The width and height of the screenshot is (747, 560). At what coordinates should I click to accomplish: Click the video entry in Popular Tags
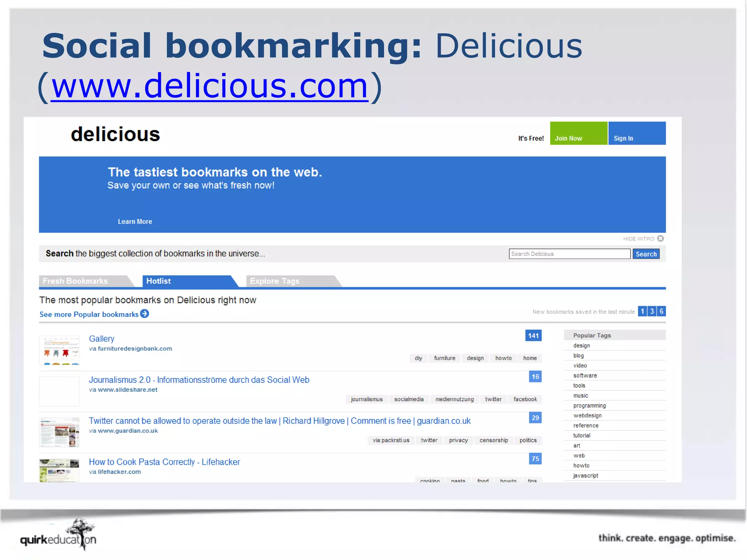point(615,365)
